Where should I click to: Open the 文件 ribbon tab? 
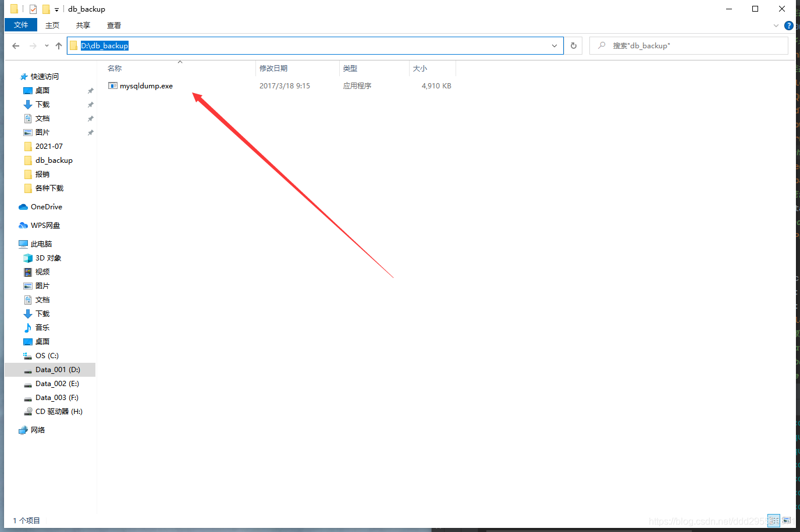click(21, 25)
